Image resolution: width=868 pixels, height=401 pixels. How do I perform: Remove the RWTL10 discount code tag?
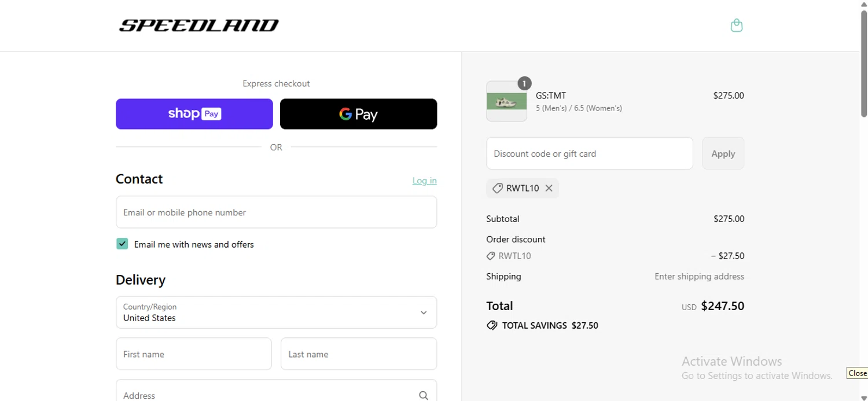click(549, 188)
